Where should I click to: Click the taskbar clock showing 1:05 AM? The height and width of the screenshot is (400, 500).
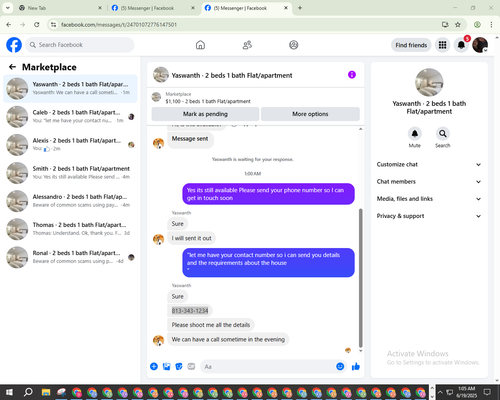(x=466, y=392)
